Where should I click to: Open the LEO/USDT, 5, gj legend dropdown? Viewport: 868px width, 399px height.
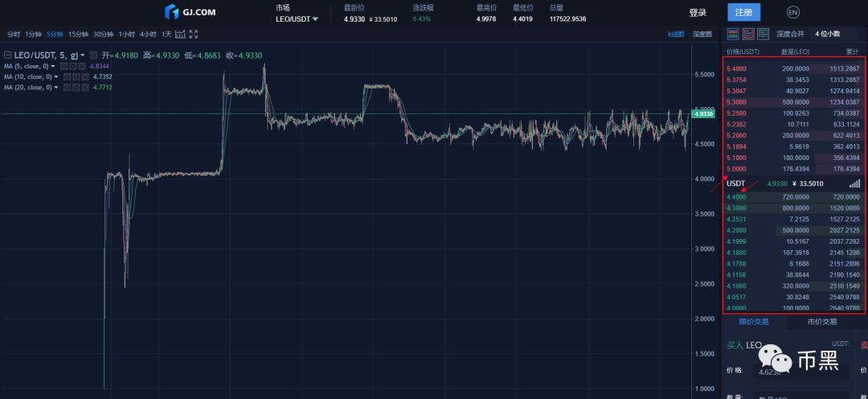click(83, 56)
